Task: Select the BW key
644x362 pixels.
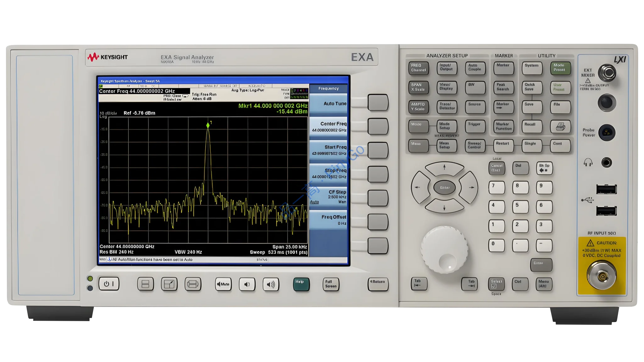Action: [x=475, y=87]
